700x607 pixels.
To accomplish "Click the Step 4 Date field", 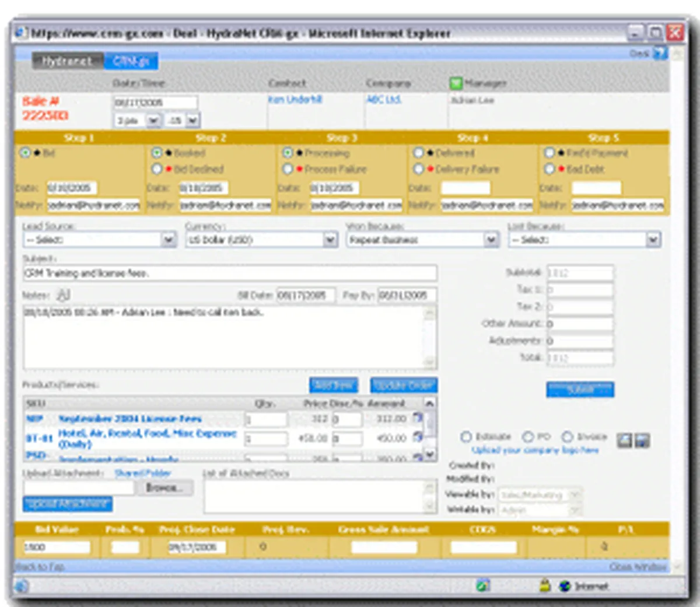I will click(466, 188).
